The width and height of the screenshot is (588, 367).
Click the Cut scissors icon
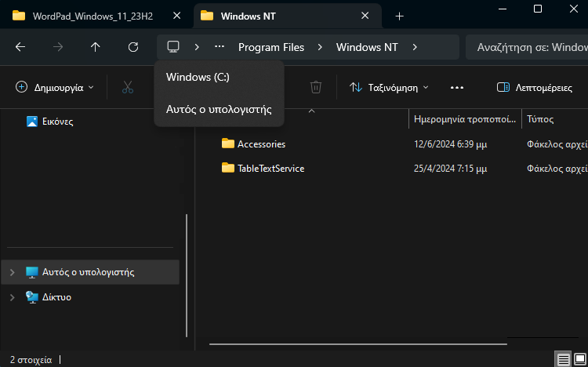128,87
